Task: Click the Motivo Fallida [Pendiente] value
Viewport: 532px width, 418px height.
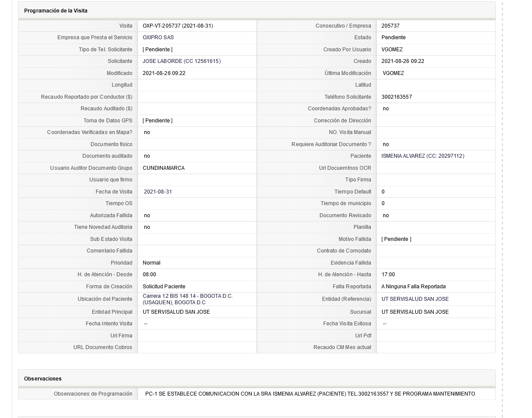Action: [396, 239]
